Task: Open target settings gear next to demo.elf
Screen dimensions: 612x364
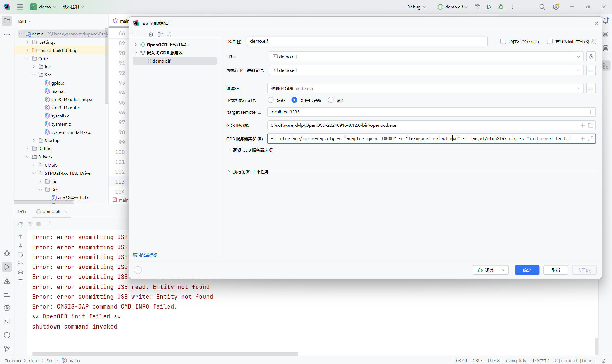Action: click(x=591, y=56)
